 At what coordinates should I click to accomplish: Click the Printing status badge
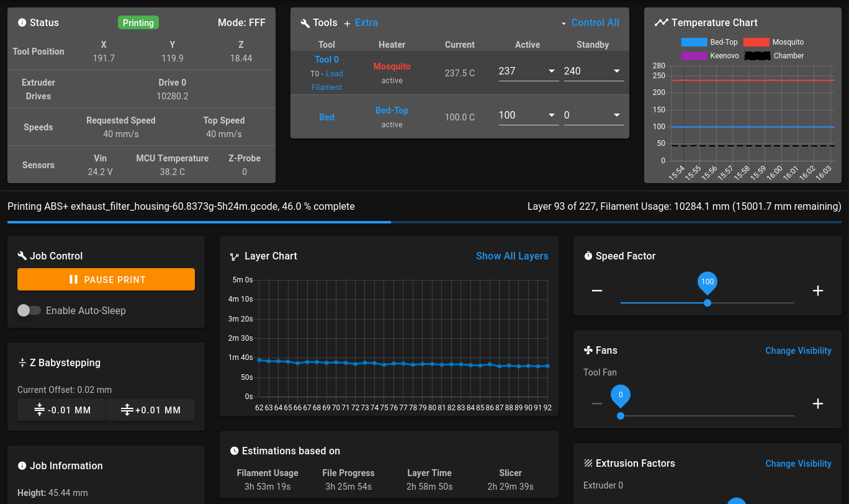(x=138, y=23)
